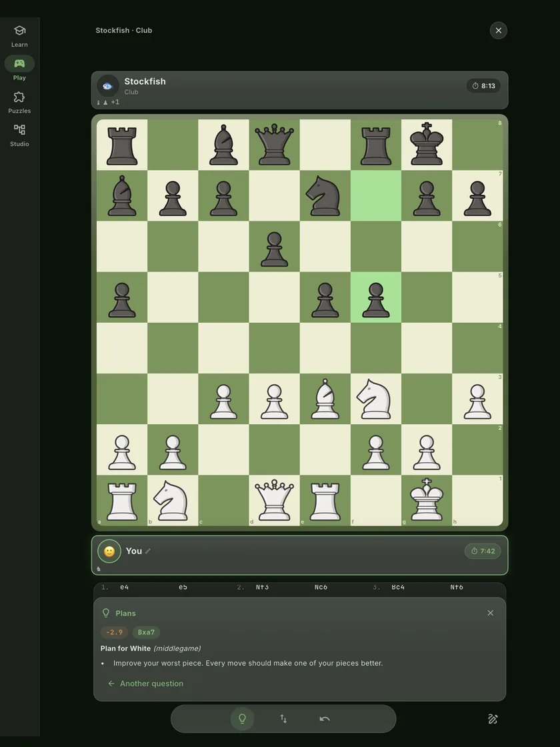Close the Stockfish game view

[x=498, y=31]
